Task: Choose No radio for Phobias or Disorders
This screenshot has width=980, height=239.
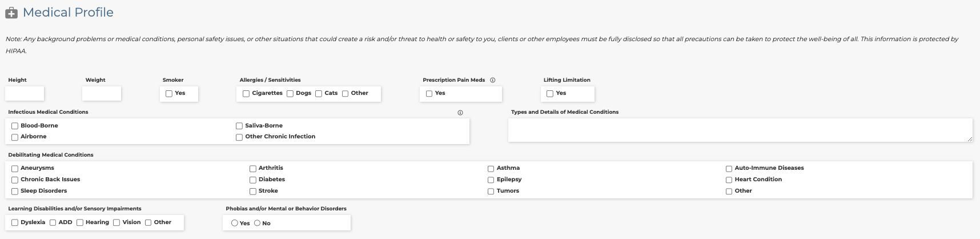Action: point(257,223)
